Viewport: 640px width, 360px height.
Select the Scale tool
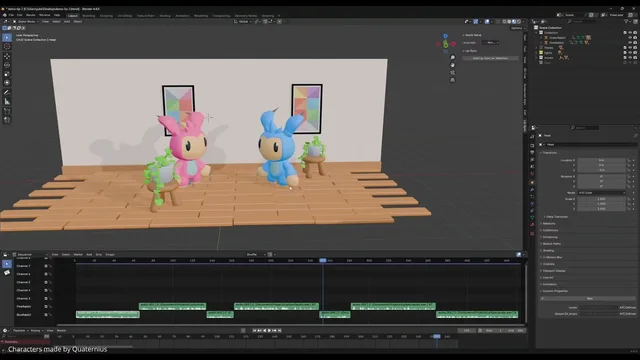tap(7, 74)
